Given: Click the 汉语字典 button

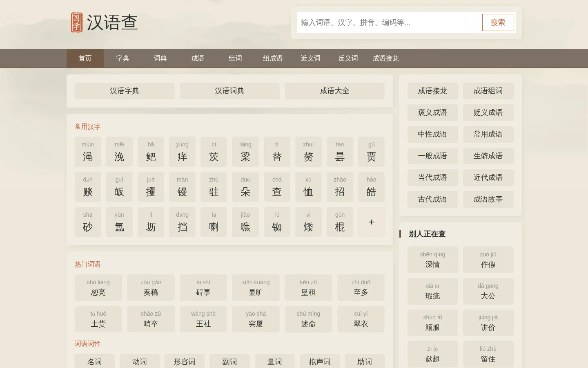Looking at the screenshot, I should point(125,91).
